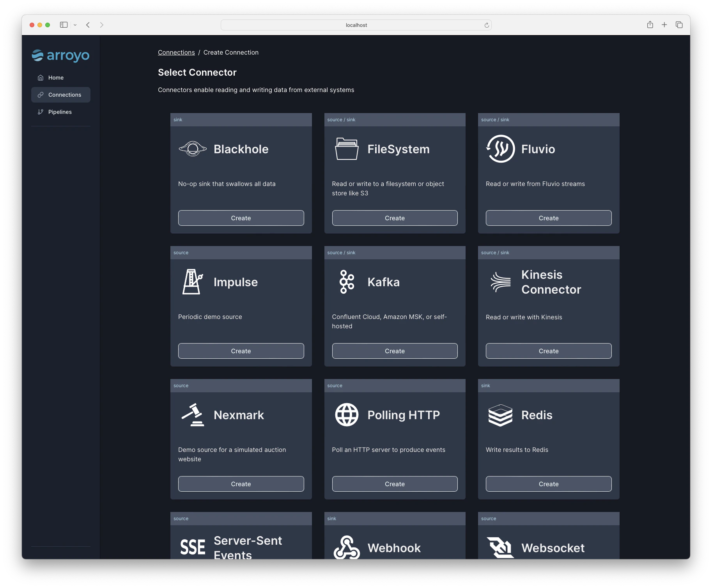Click the Blackhole connector icon
This screenshot has width=712, height=588.
(x=192, y=149)
